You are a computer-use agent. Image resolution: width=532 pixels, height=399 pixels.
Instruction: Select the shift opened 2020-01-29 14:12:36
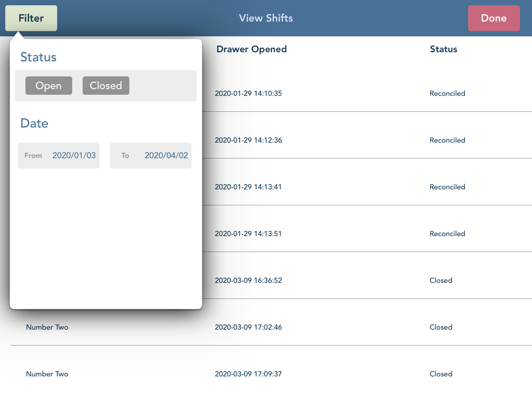248,140
